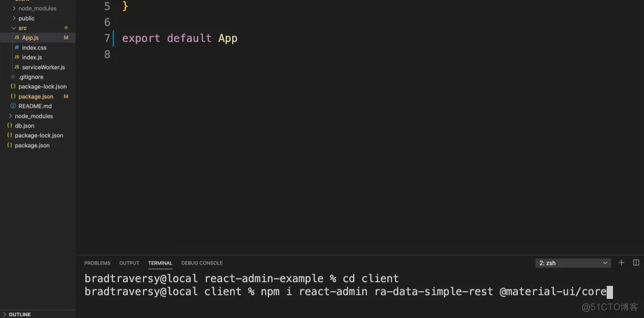The image size is (644, 318).
Task: Open the Debug Console tab
Action: tap(202, 263)
